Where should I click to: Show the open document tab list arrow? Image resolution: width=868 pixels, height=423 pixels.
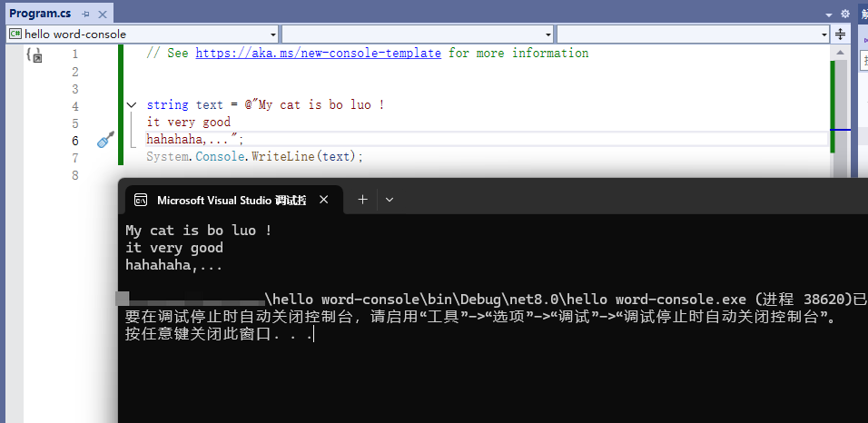[829, 15]
